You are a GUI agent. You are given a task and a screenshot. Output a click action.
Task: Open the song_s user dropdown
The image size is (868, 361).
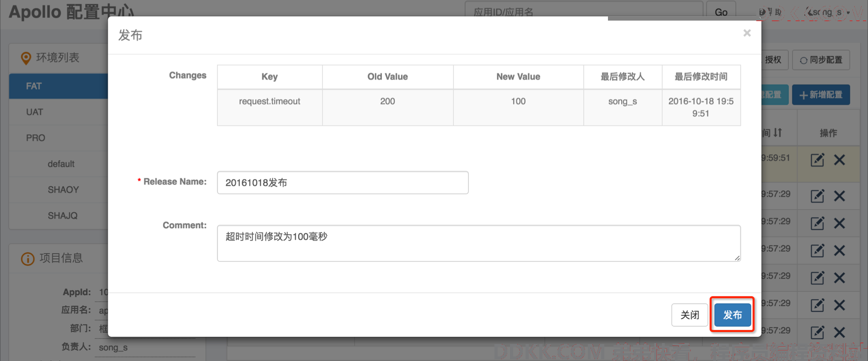830,12
